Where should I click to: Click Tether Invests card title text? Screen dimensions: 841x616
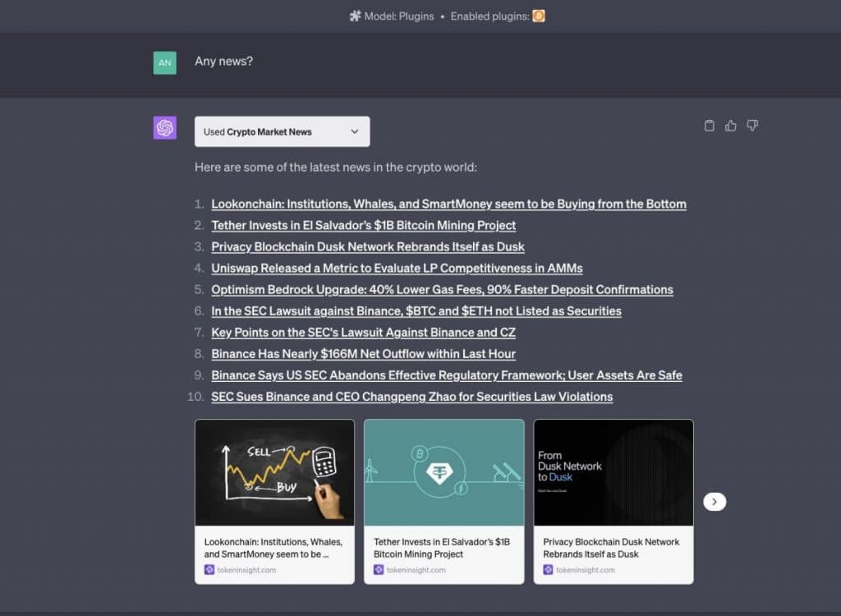click(x=442, y=548)
